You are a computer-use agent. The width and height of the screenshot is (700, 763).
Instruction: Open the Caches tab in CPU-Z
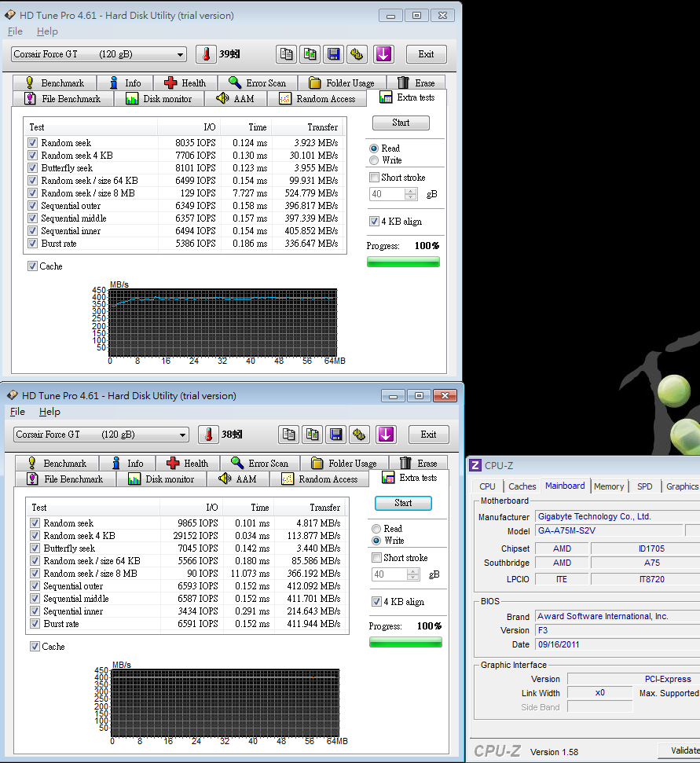point(522,486)
